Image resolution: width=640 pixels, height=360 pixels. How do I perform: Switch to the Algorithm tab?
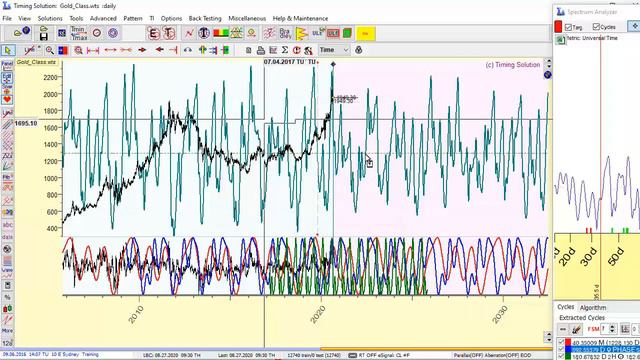(x=593, y=307)
